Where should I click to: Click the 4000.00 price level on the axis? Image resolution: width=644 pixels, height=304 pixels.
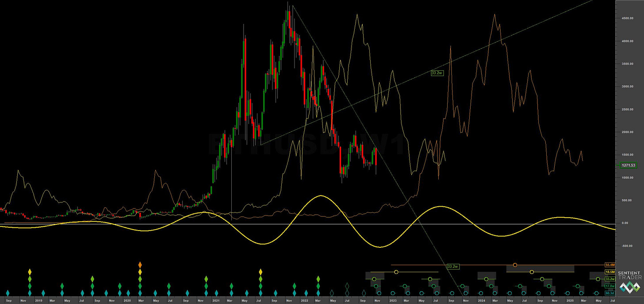click(628, 41)
